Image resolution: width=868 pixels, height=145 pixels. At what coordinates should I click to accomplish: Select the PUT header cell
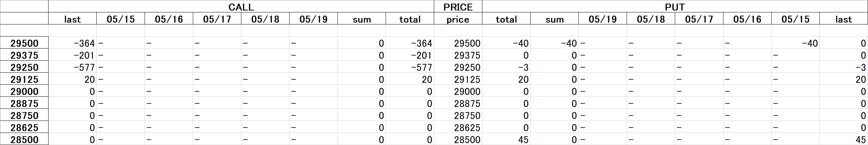675,7
